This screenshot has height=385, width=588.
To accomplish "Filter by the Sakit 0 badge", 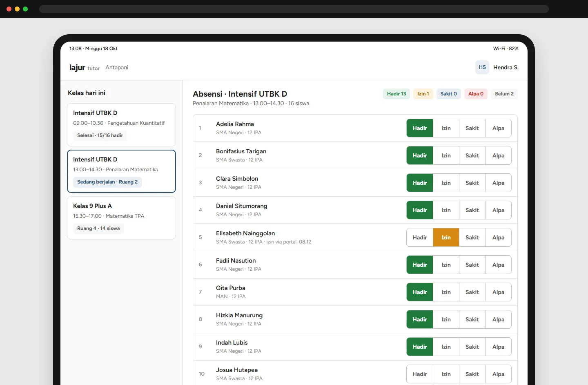I will click(448, 94).
